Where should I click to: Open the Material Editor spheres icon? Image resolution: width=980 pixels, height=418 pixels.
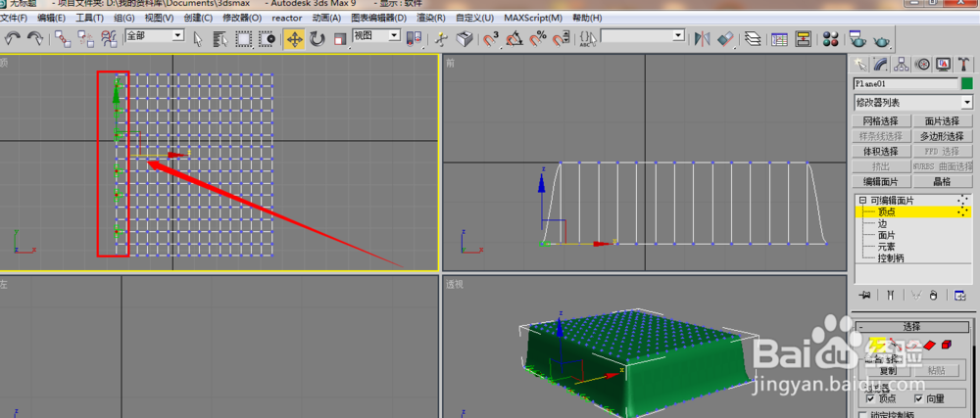(831, 39)
